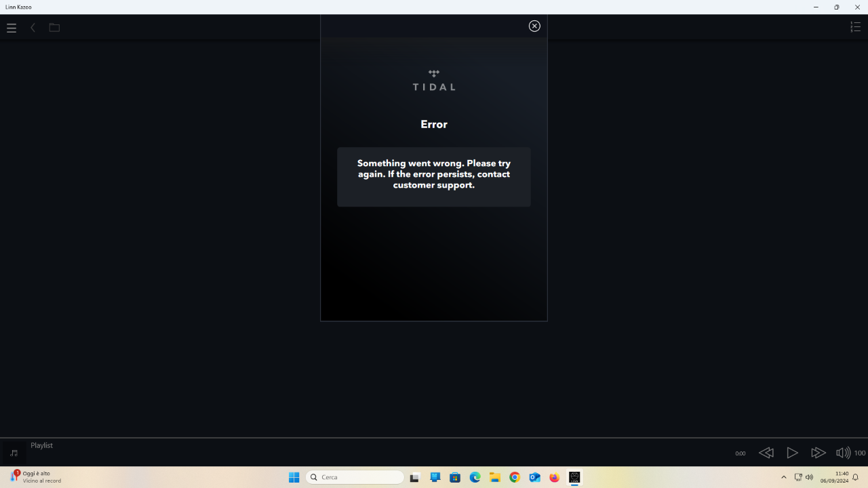Go back with the left chevron

pos(33,28)
